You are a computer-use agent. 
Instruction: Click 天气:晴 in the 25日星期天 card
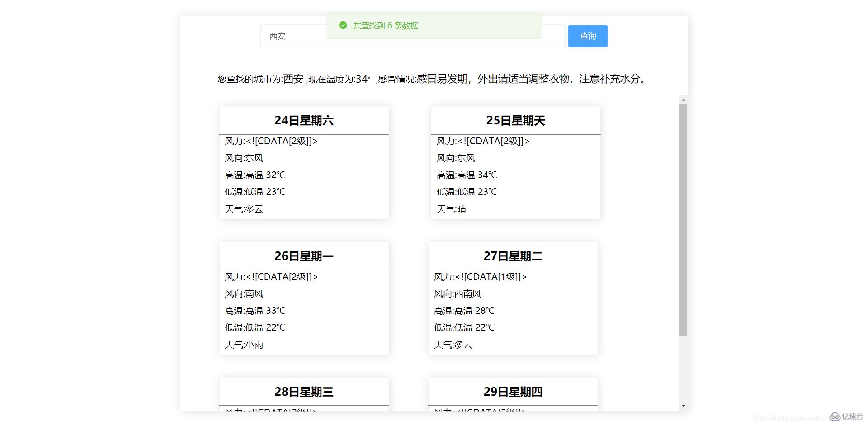tap(451, 209)
